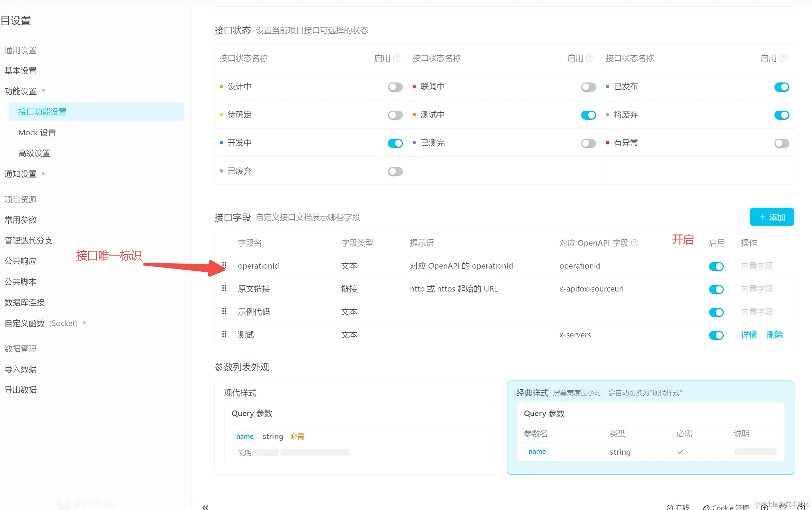Click drag handle icon beside 示例代码

pos(224,311)
